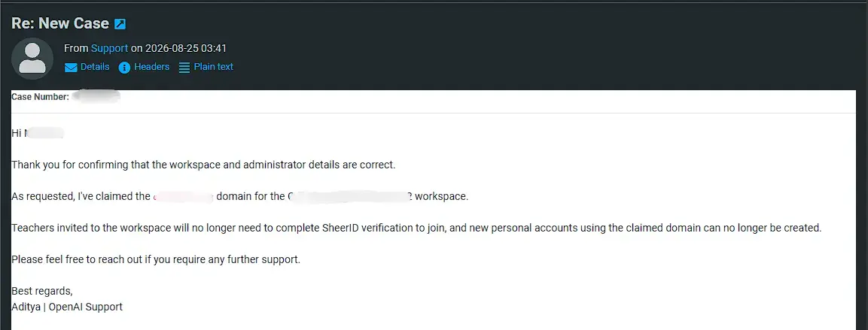Screen dimensions: 868x330
Task: Click the sender avatar silhouette
Action: click(x=32, y=59)
